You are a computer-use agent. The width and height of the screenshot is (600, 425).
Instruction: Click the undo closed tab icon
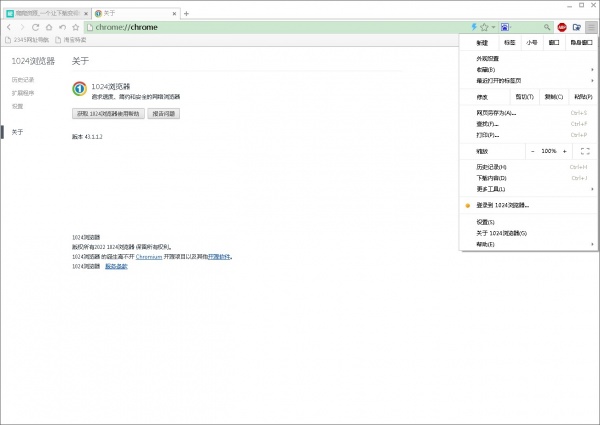pos(61,27)
